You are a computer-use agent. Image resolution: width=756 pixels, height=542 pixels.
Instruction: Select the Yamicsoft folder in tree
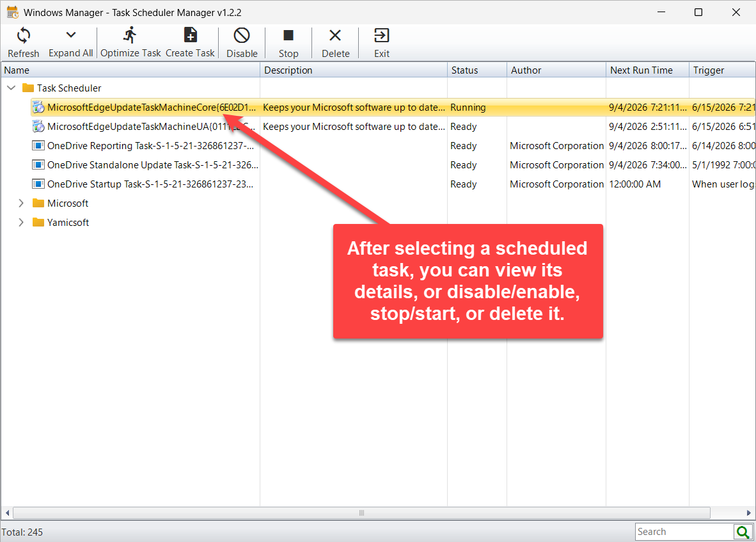pos(68,223)
